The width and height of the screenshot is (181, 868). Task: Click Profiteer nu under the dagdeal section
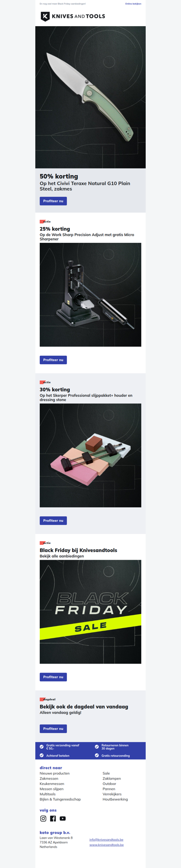point(53,729)
